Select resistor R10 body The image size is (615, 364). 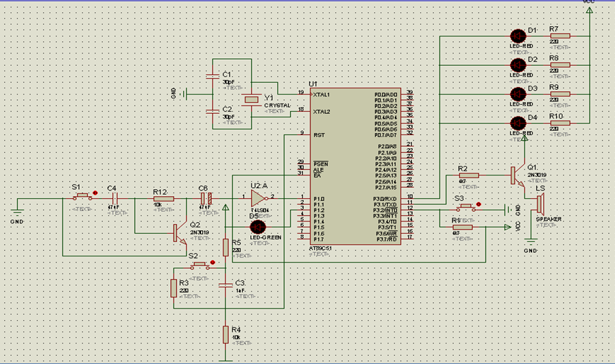[x=560, y=123]
